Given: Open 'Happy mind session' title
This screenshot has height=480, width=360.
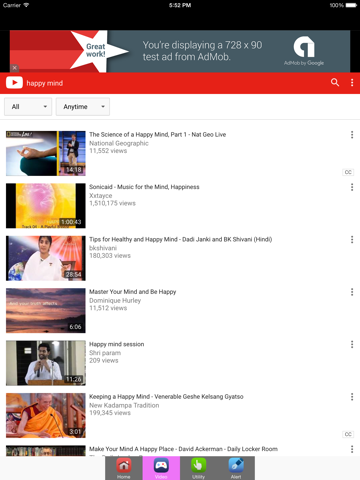Looking at the screenshot, I should pos(116,344).
